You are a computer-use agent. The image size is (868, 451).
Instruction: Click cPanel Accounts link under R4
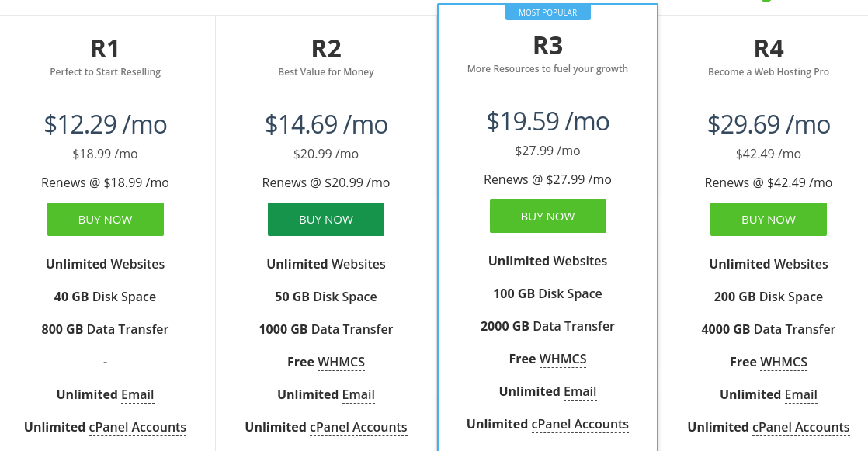(800, 427)
